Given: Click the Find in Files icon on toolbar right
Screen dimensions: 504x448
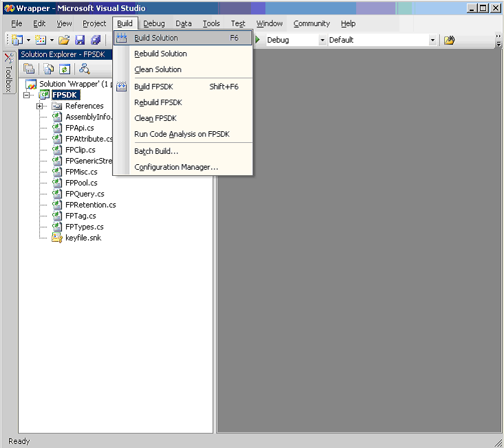Looking at the screenshot, I should pos(450,40).
